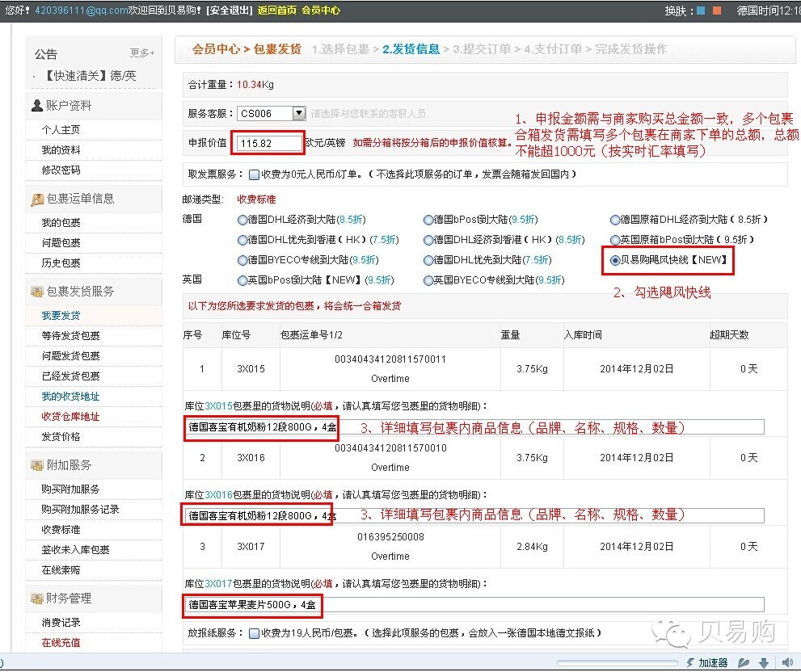Click the 申报价值 input field
Viewport: 801px width, 672px height.
[268, 143]
